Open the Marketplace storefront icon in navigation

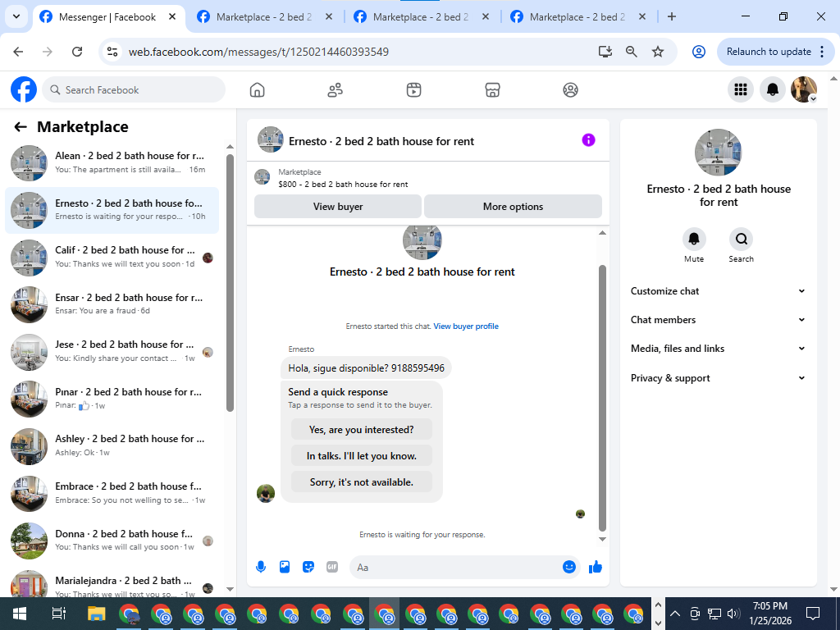[492, 90]
